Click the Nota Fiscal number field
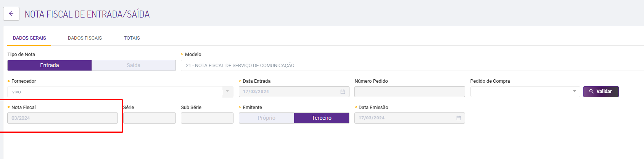644x159 pixels. (x=63, y=118)
